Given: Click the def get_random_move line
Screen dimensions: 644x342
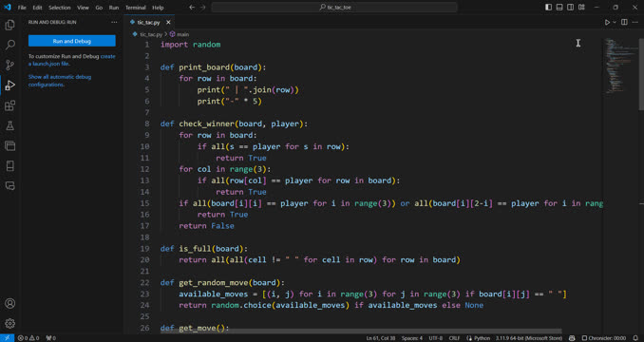Looking at the screenshot, I should pos(222,282).
